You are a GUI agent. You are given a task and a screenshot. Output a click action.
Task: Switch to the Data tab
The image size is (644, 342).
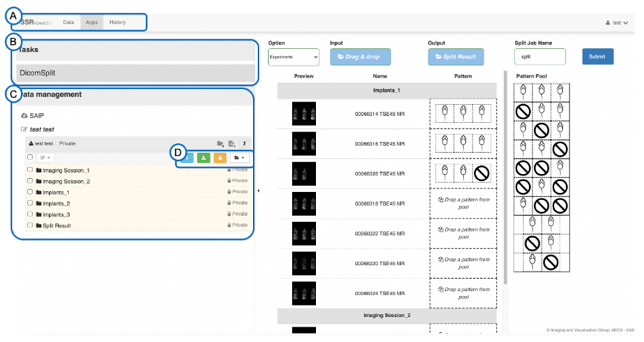[x=68, y=22]
